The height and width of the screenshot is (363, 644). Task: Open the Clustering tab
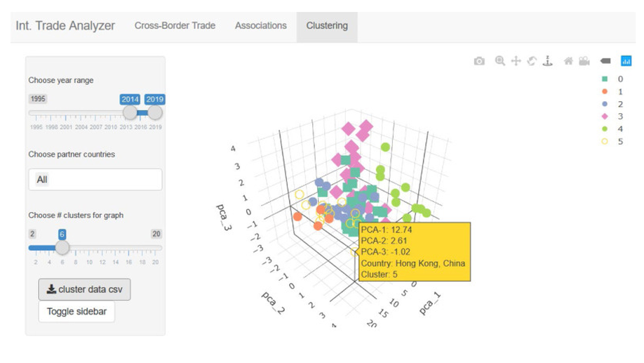click(327, 25)
